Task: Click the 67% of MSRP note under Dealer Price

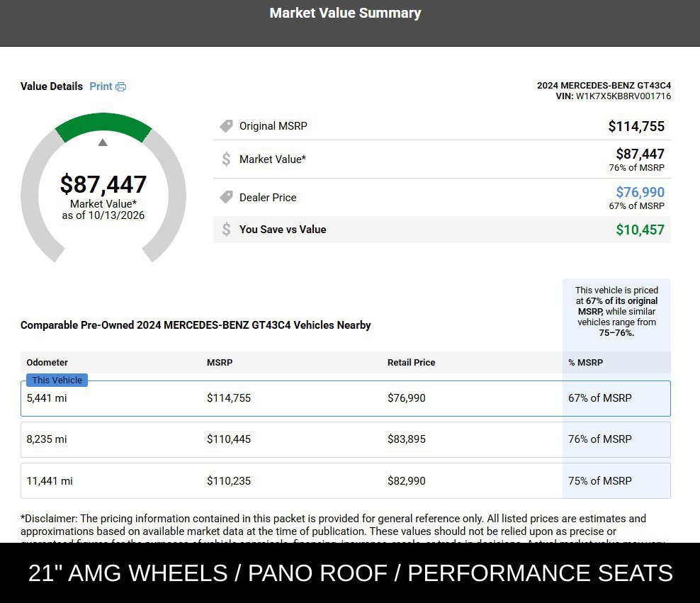Action: pos(637,205)
